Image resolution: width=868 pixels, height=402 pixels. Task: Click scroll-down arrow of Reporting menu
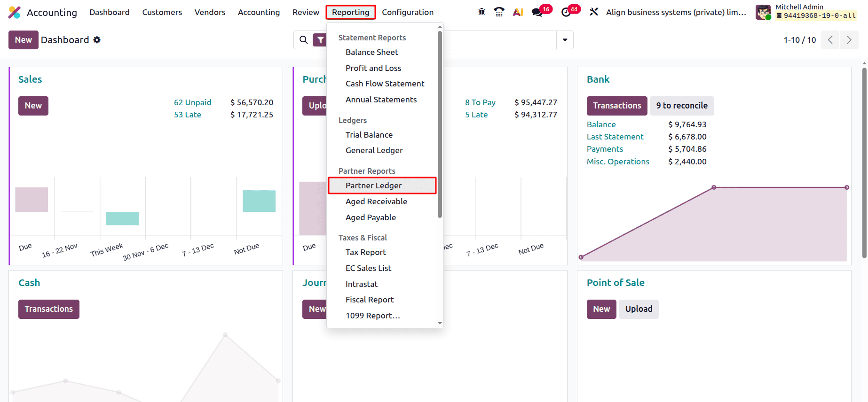tap(440, 323)
